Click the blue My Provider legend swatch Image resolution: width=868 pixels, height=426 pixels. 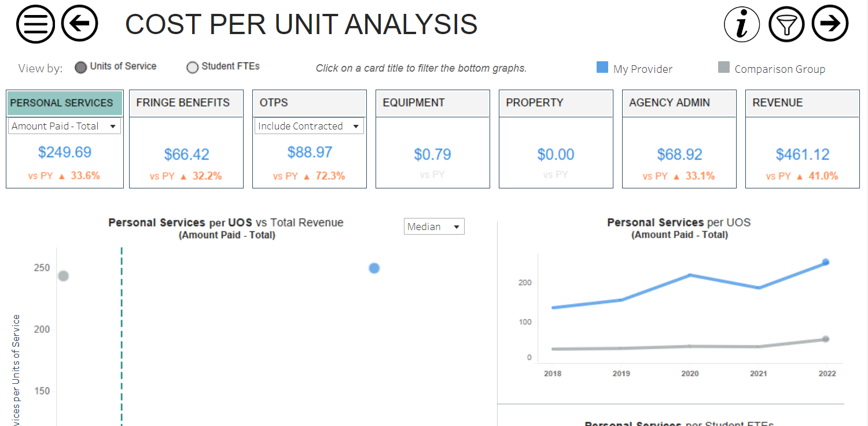coord(602,68)
